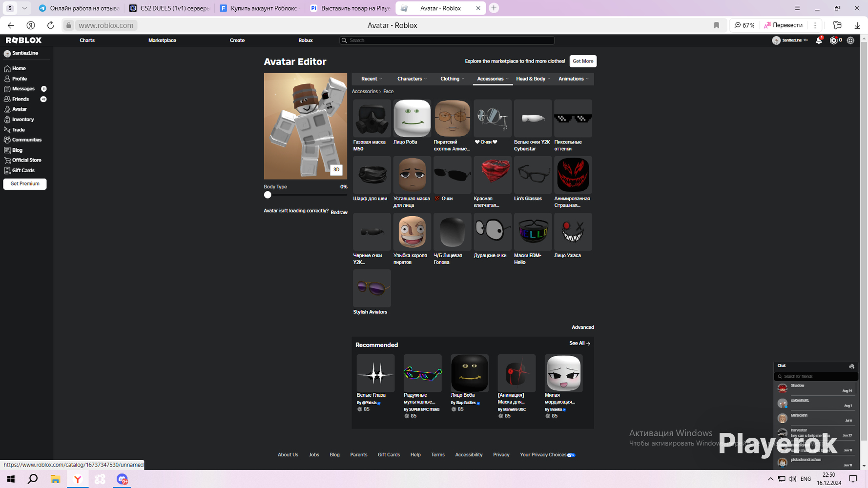Expand the Accessories dropdown
The width and height of the screenshot is (868, 488).
pyautogui.click(x=493, y=79)
